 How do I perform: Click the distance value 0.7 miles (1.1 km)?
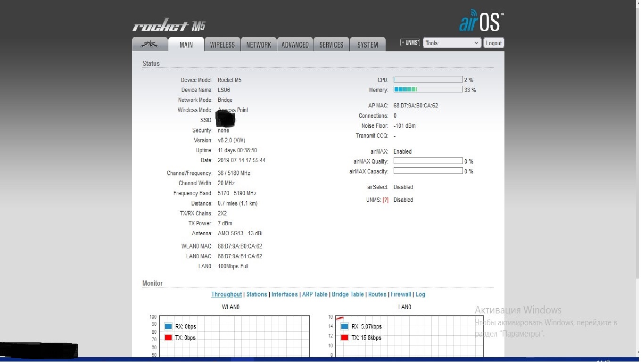pyautogui.click(x=238, y=204)
